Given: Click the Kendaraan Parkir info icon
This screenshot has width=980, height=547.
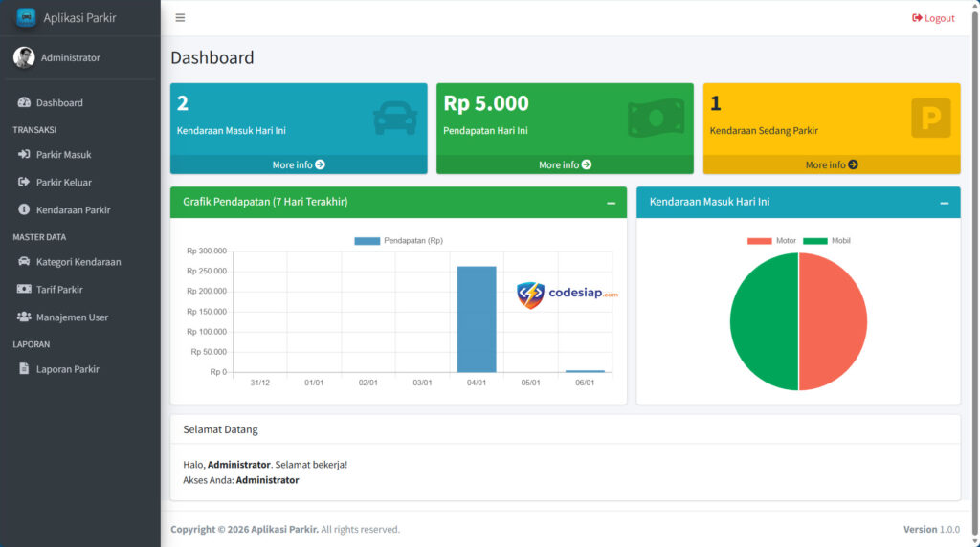Looking at the screenshot, I should (24, 209).
